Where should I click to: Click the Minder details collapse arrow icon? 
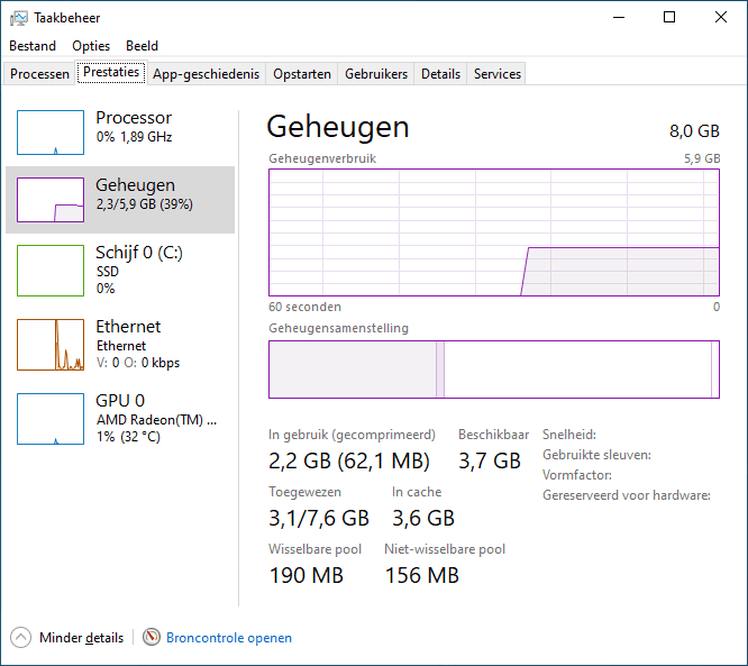pos(21,637)
